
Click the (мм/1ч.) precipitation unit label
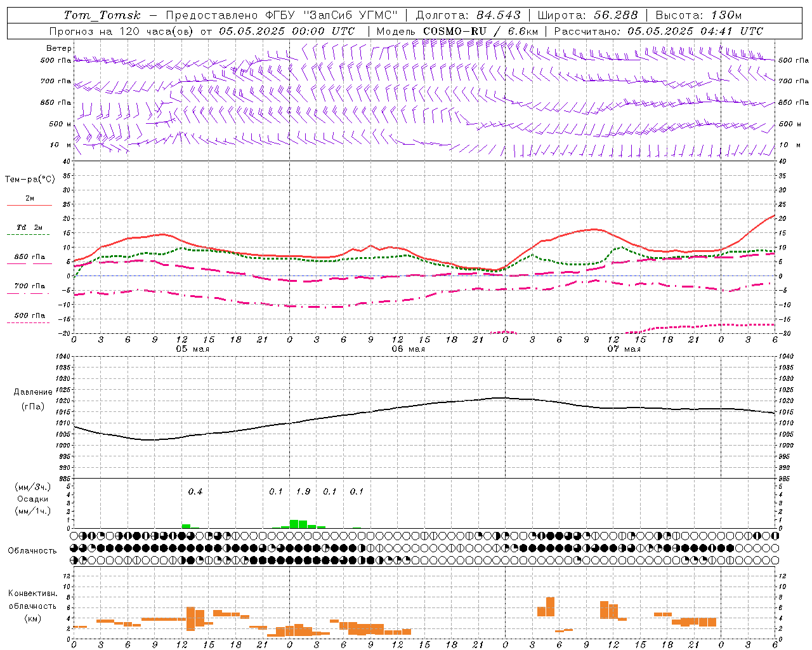[x=33, y=511]
